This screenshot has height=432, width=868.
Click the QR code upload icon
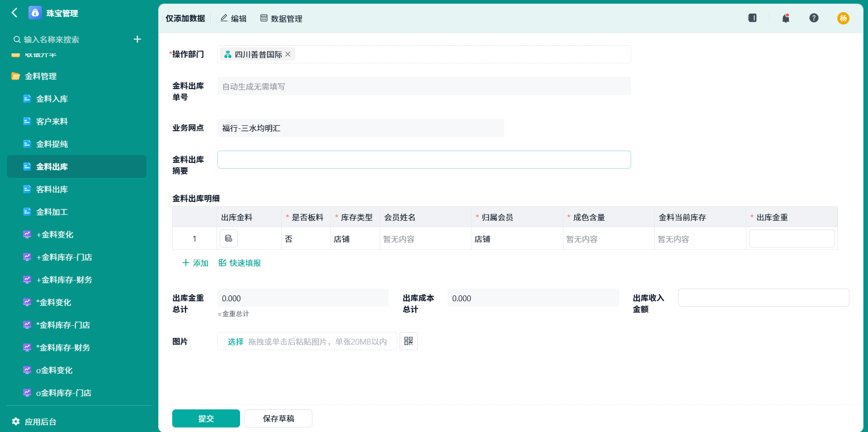409,341
